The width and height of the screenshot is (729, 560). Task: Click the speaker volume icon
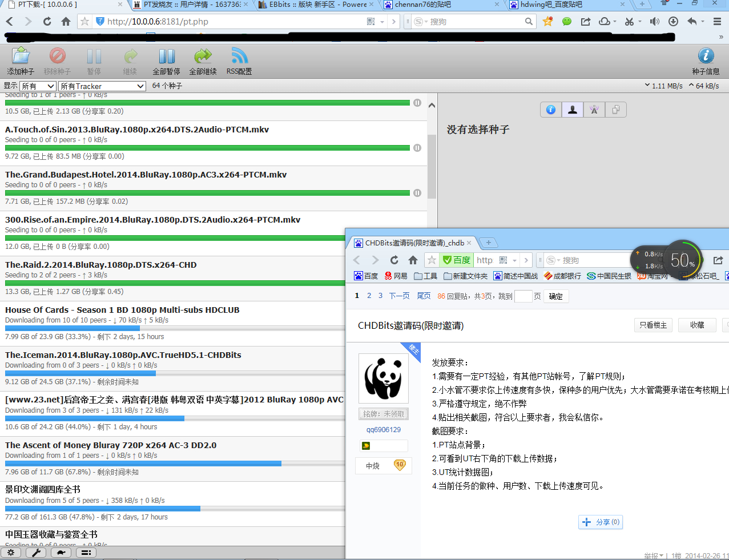(x=654, y=22)
